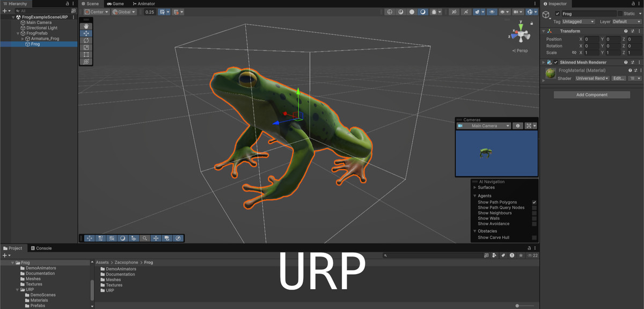Collapse the Obstacles section
The image size is (644, 309).
tap(474, 231)
